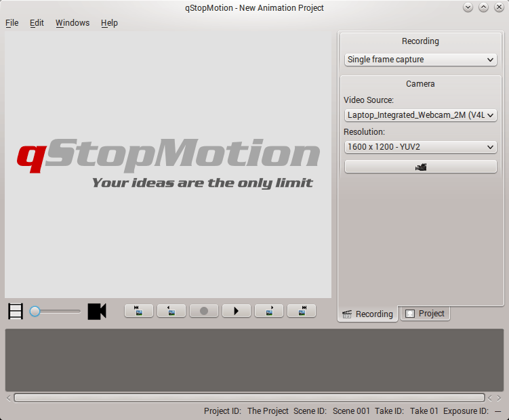Screen dimensions: 509x420
Task: Click the round capture frame button
Action: [x=204, y=311]
